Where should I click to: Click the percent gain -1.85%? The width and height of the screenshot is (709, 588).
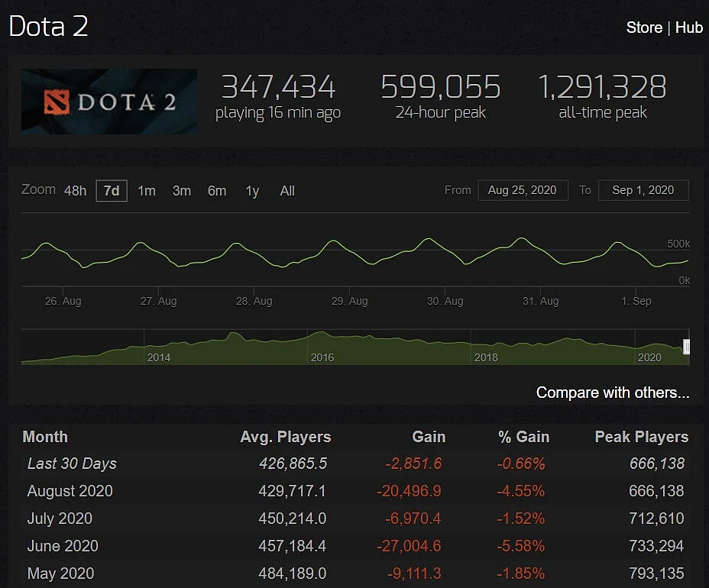(x=520, y=573)
